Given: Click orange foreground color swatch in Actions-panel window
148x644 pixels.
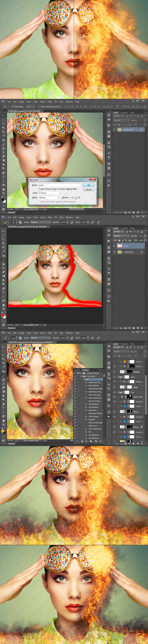Looking at the screenshot, I should coord(3,431).
